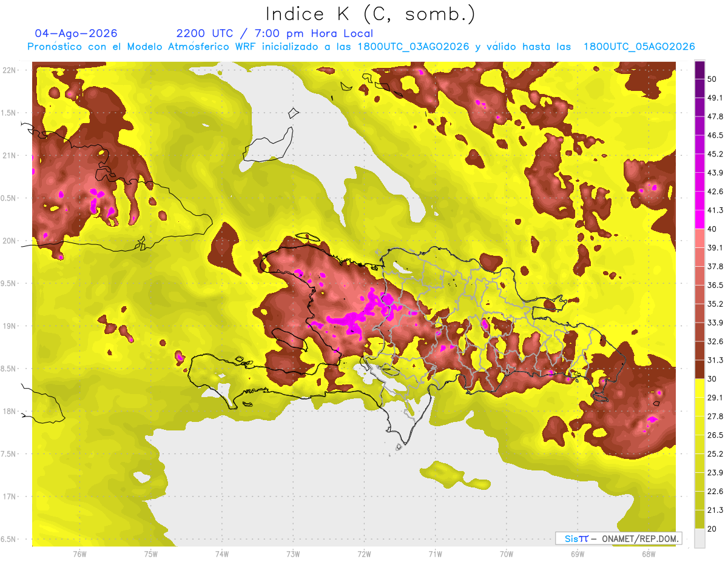Viewport: 728px width, 562px height.
Task: Click the color bar value "45.2"
Action: pos(715,154)
